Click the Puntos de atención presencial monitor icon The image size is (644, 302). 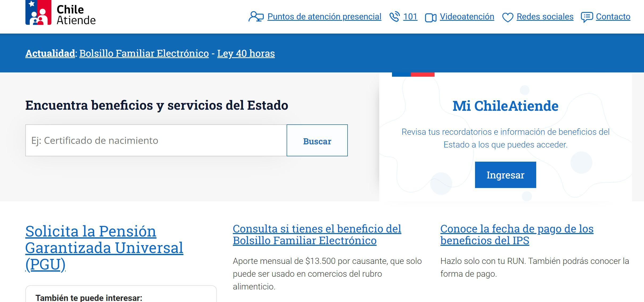[256, 17]
